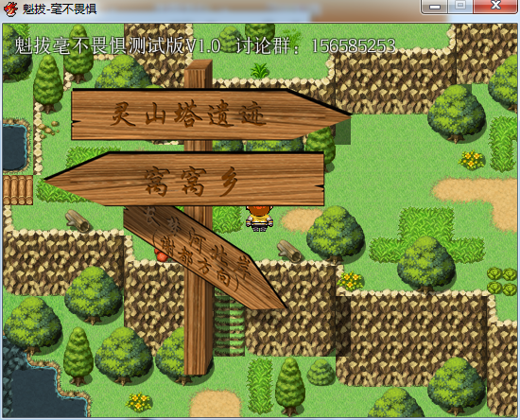Viewport: 520px width, 420px height.
Task: Click the wooden plank bridge on left edge
Action: tap(18, 190)
